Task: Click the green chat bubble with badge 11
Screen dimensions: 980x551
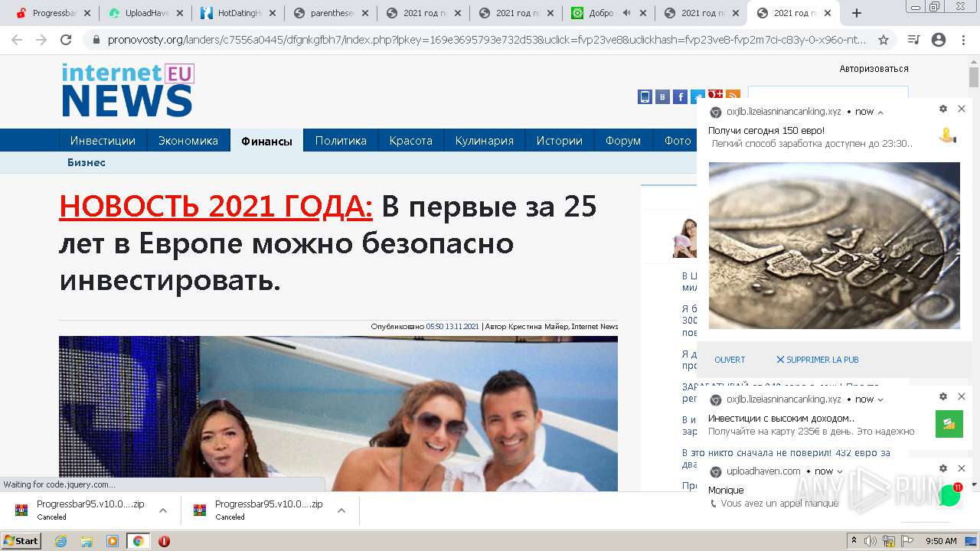Action: coord(950,495)
